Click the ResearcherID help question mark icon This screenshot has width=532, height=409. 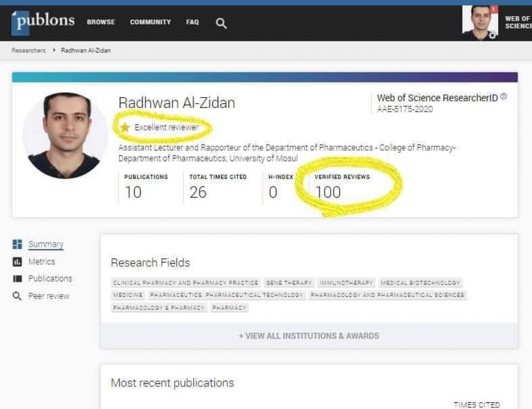tap(503, 97)
